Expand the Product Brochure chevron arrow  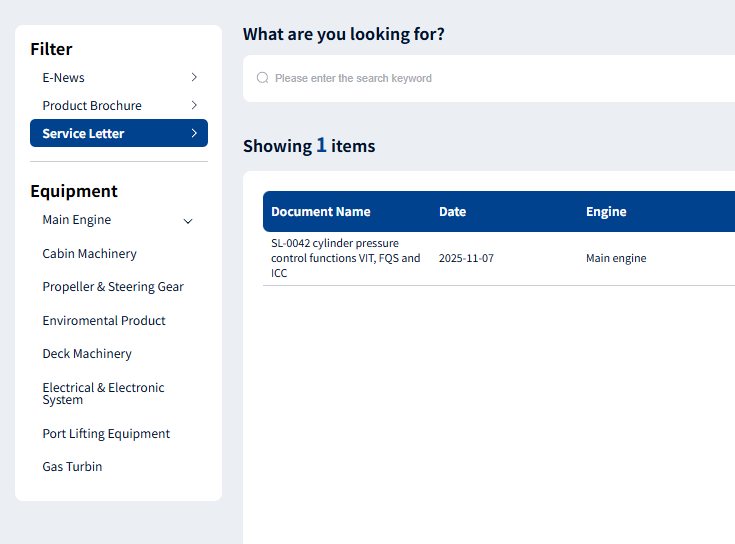(194, 105)
